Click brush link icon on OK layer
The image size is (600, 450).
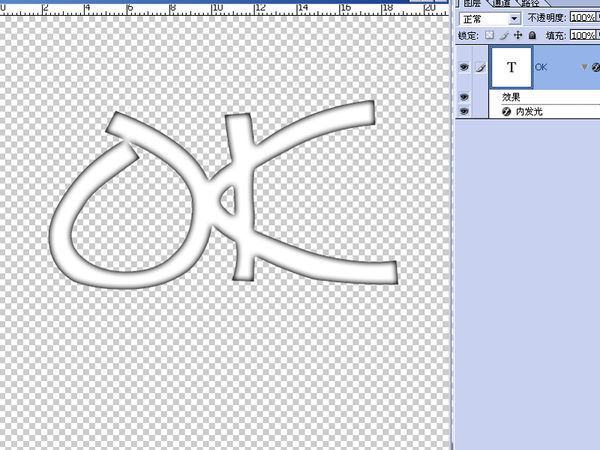click(477, 68)
